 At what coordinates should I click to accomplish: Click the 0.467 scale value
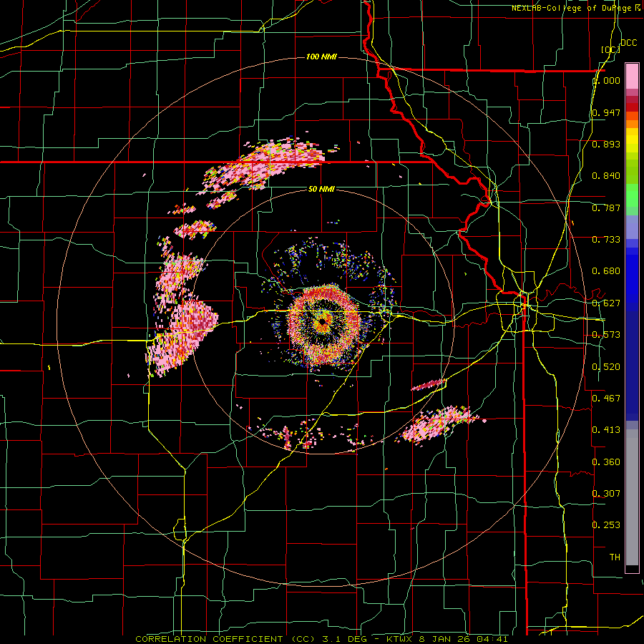click(x=606, y=399)
